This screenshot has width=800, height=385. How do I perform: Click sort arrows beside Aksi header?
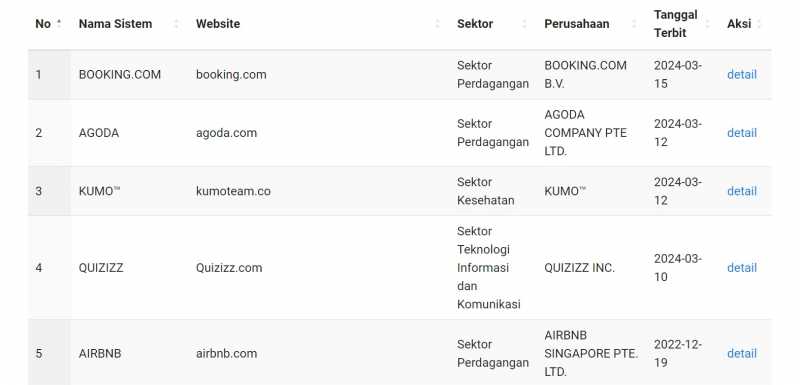click(x=759, y=23)
